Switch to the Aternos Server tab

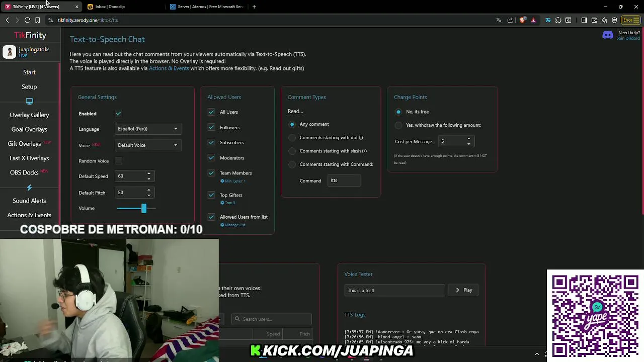[x=206, y=7]
